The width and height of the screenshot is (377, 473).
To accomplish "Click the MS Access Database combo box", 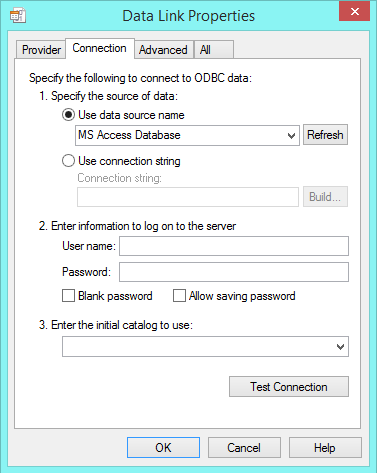I will 187,135.
